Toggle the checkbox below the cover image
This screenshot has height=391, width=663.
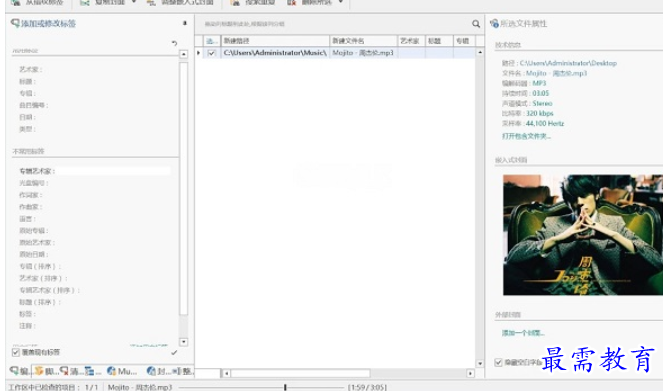pos(499,362)
